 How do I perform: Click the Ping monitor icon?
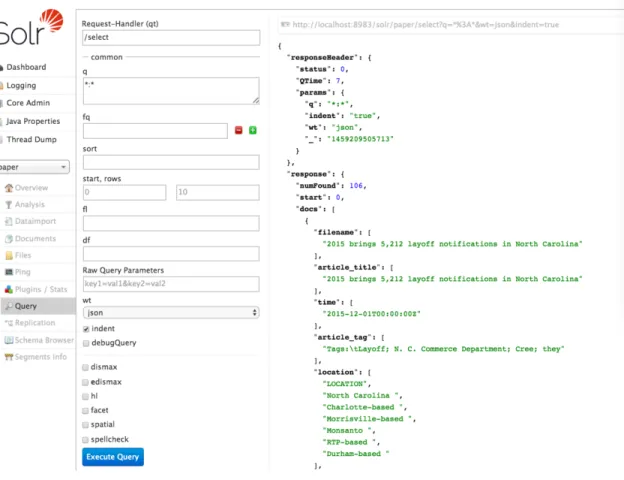9,272
